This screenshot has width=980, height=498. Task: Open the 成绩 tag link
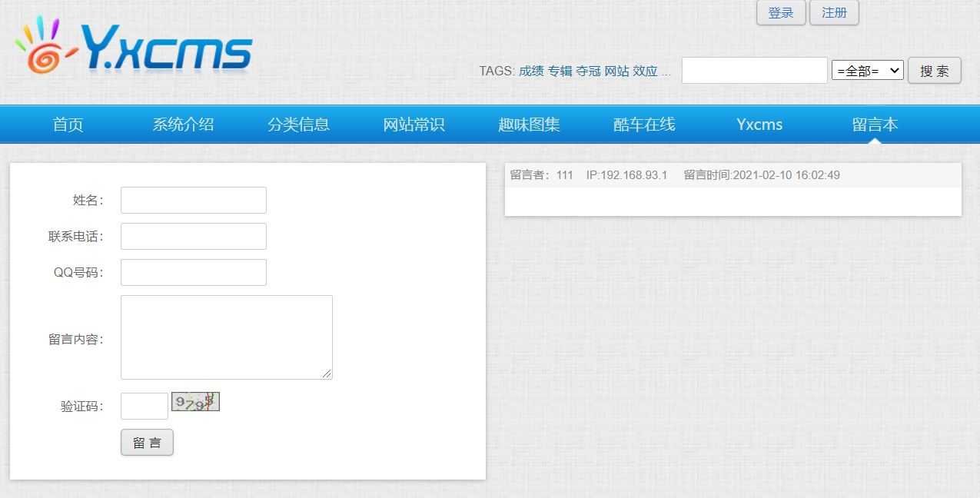coord(531,71)
